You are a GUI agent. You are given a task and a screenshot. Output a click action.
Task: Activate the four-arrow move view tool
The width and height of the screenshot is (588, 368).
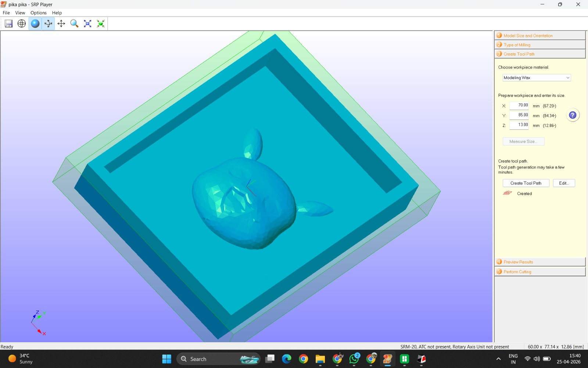61,24
